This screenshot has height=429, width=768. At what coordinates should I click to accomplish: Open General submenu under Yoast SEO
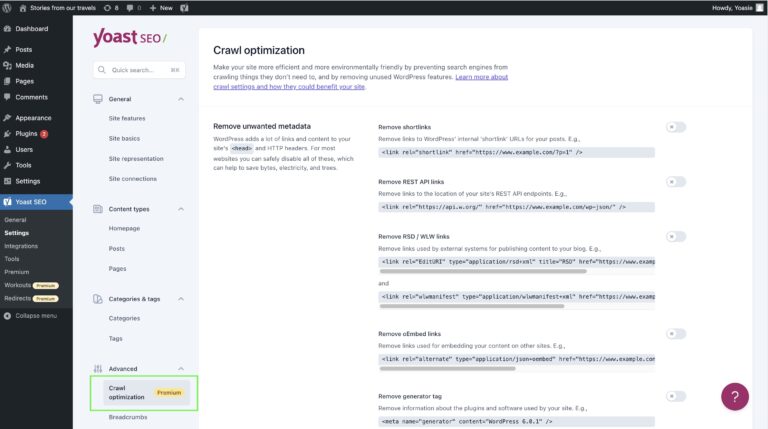point(15,220)
